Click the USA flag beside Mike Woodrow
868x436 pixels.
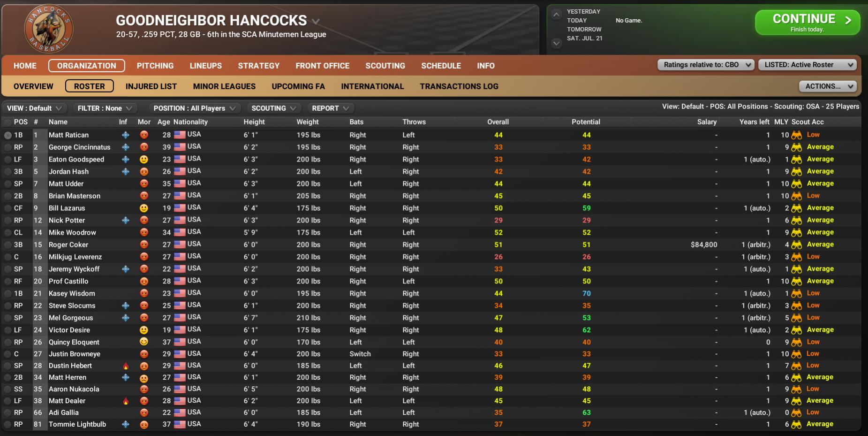pos(180,232)
